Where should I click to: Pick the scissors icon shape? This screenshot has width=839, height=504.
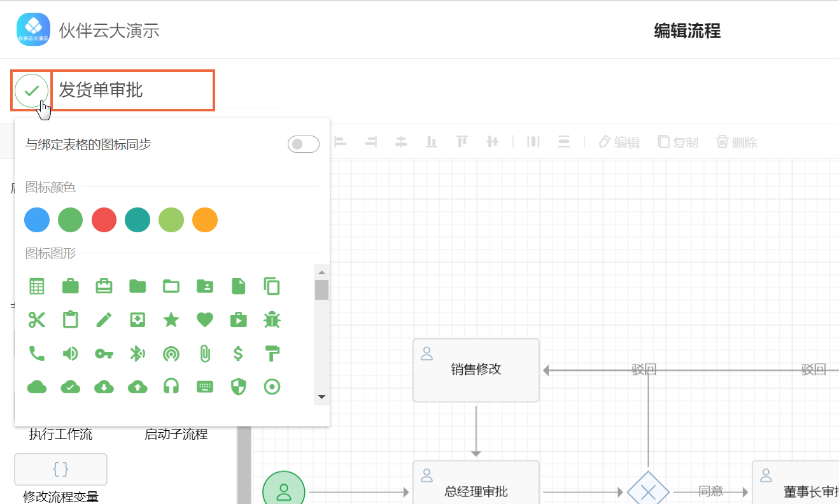click(x=37, y=319)
